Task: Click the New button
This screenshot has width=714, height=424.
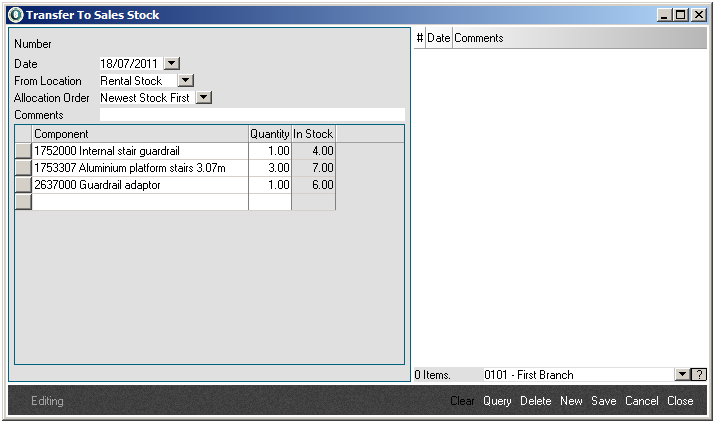Action: coord(571,401)
